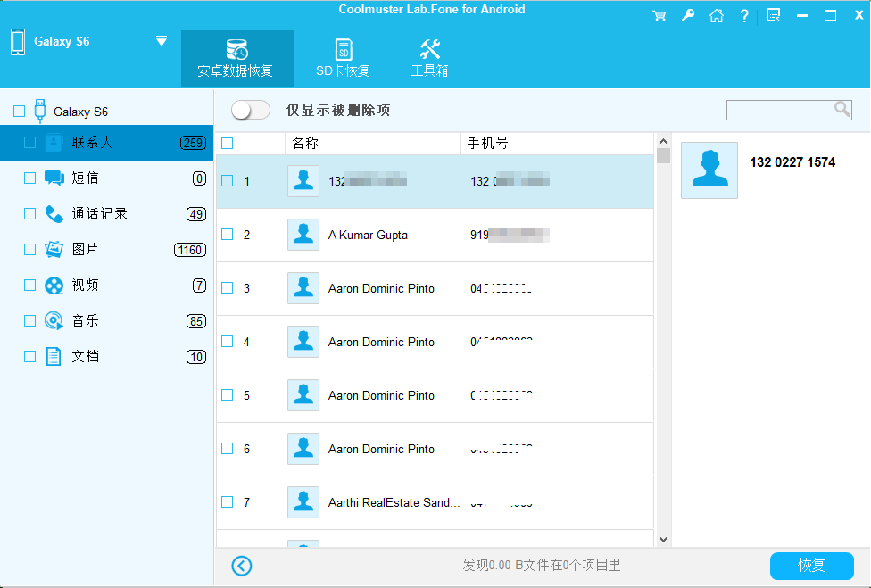Go to home via house icon
The image size is (871, 588).
(x=717, y=15)
